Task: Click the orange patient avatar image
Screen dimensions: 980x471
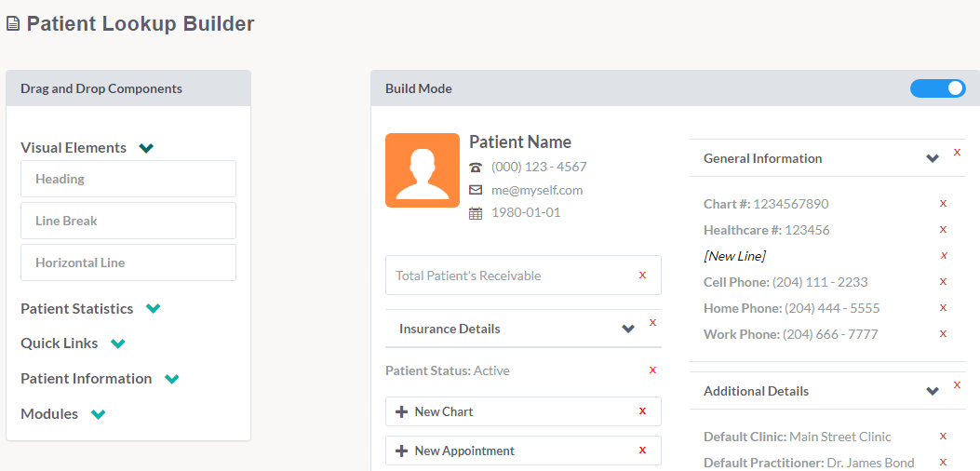Action: click(x=423, y=170)
